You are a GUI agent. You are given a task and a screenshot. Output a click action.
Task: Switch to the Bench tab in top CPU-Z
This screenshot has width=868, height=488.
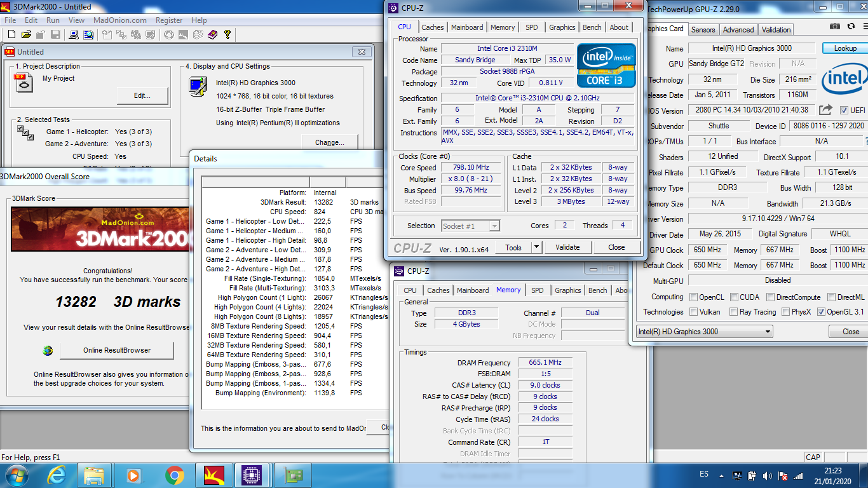tap(592, 27)
